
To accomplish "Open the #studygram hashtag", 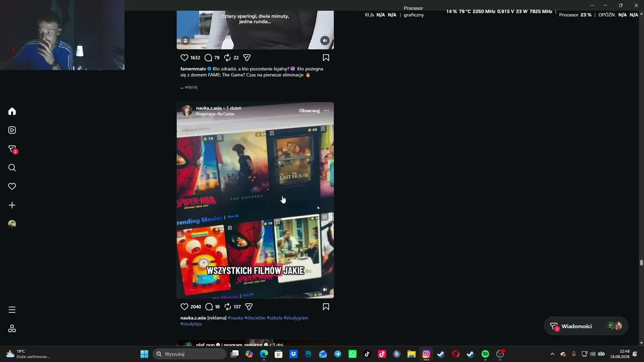I will coord(296,318).
